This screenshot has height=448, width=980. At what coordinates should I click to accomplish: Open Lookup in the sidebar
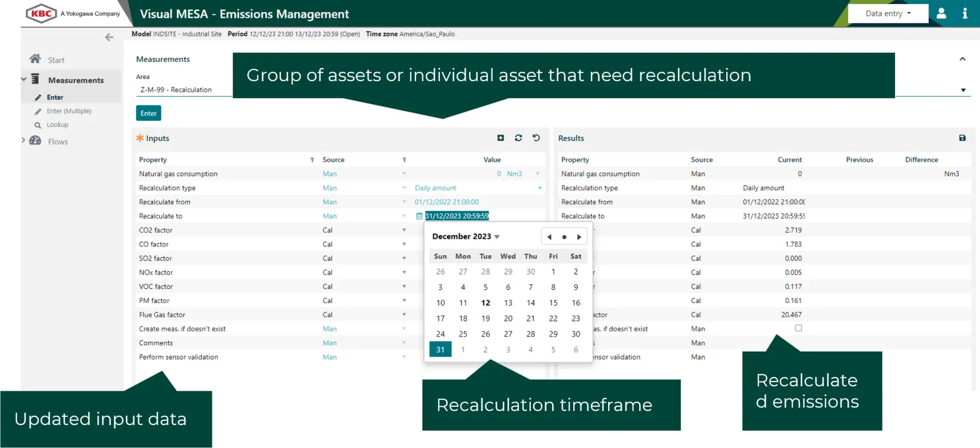[57, 125]
